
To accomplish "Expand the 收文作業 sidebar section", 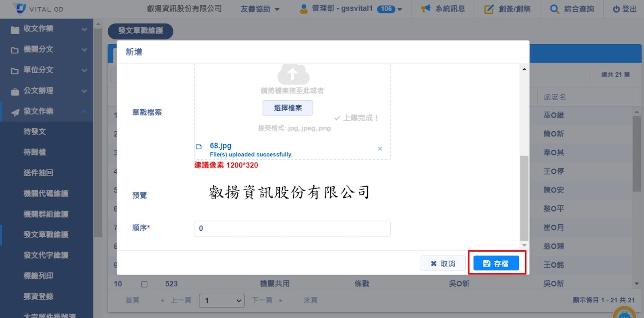I will point(47,29).
